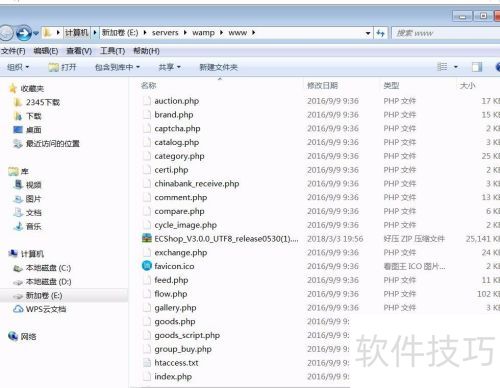Open the 查看(V) menu
The height and width of the screenshot is (388, 500).
click(79, 51)
